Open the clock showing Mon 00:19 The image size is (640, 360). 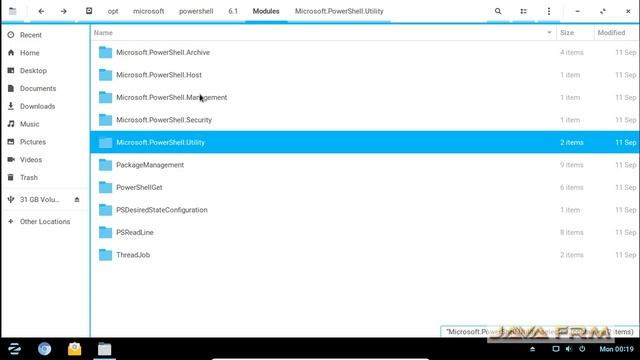tap(616, 349)
